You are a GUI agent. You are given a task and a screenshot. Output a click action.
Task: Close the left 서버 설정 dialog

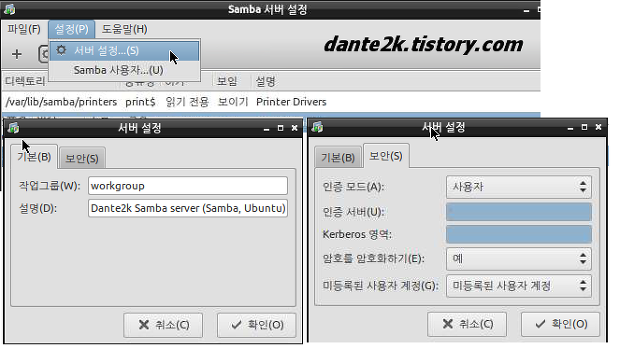[295, 128]
